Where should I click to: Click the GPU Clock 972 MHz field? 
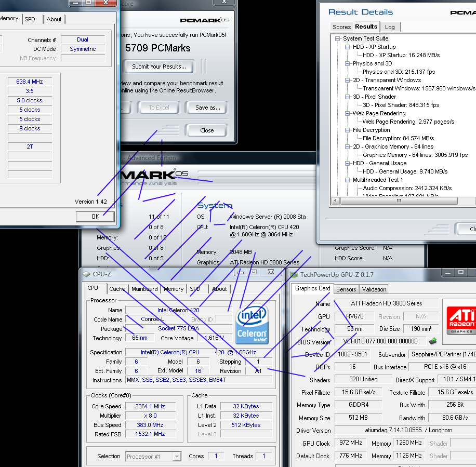[351, 443]
